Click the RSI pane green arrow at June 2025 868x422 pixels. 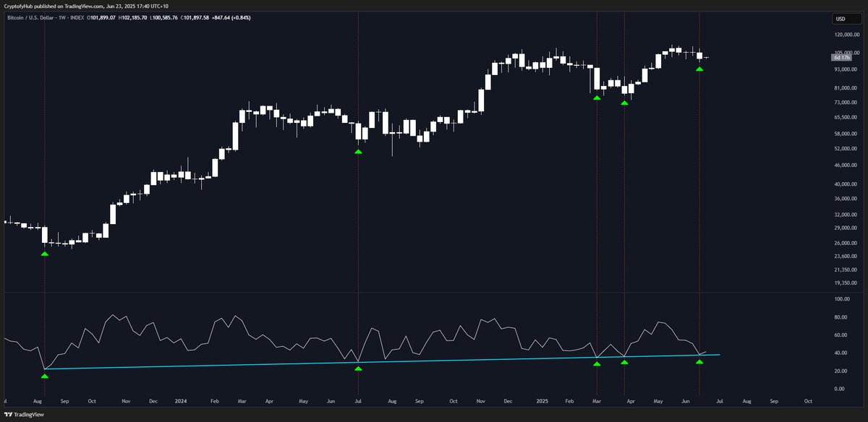(x=699, y=361)
